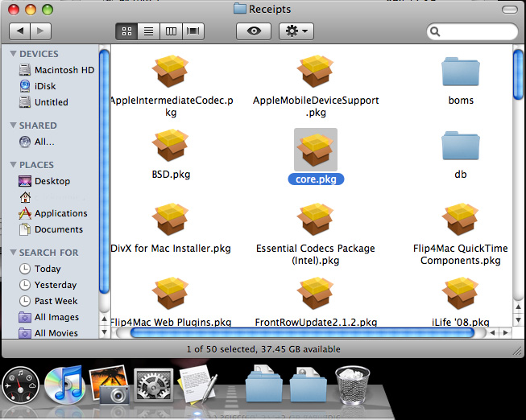Show the All Images smart folder
This screenshot has width=526, height=420.
[x=49, y=317]
